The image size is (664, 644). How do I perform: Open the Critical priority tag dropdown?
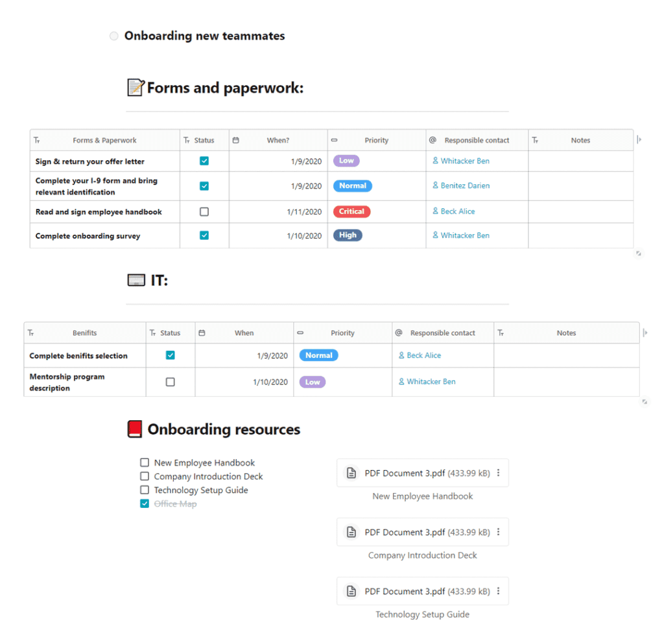coord(351,211)
